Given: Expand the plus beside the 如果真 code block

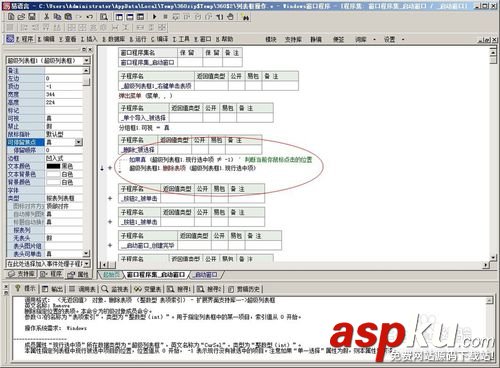Looking at the screenshot, I should pos(110,168).
